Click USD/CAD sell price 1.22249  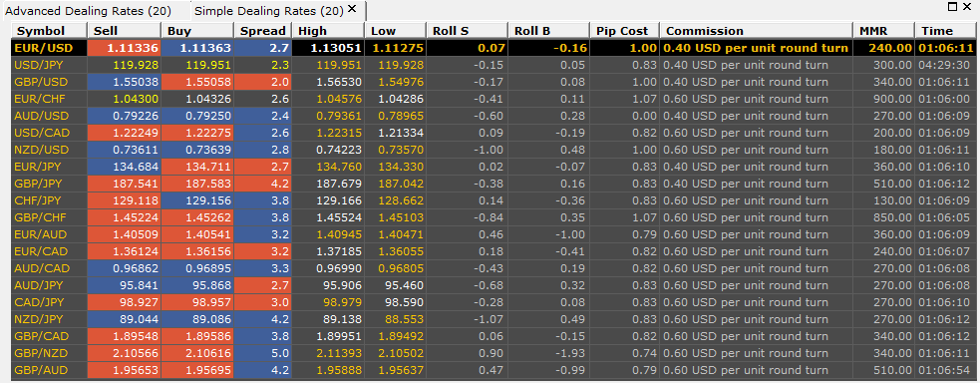click(124, 133)
